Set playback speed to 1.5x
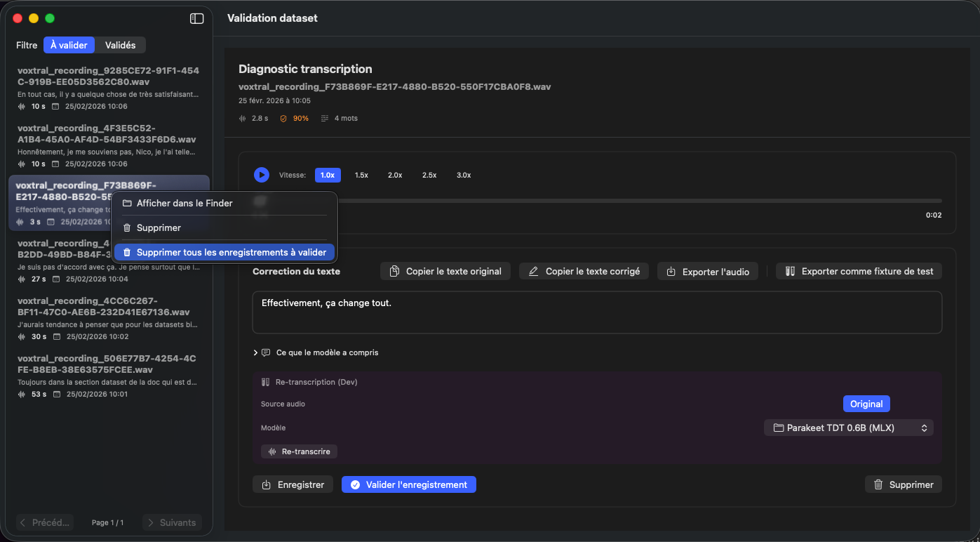980x542 pixels. point(361,175)
